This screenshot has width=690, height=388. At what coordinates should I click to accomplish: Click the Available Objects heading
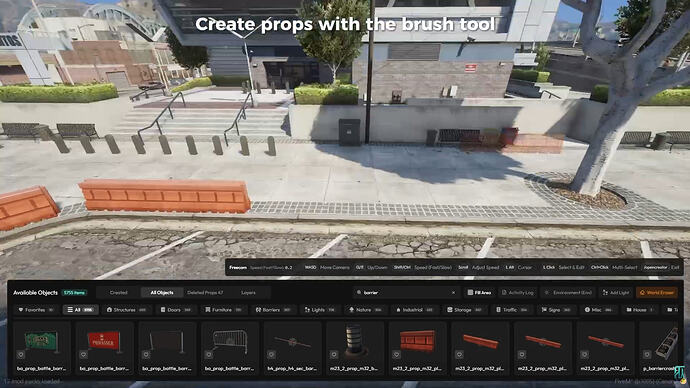pyautogui.click(x=35, y=293)
